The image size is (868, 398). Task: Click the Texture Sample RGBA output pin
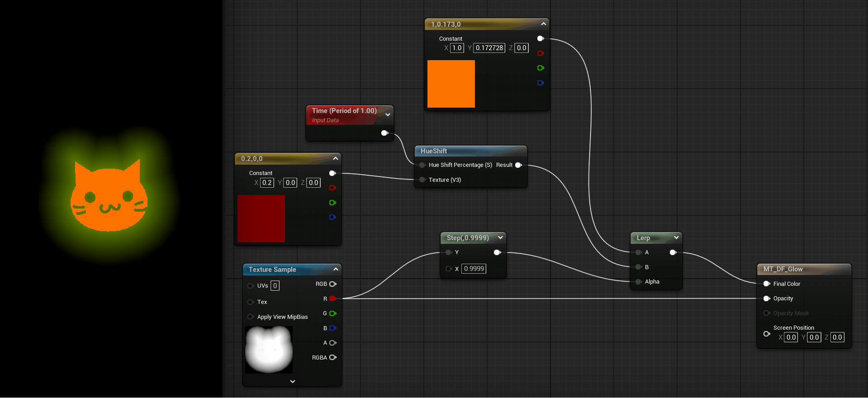coord(332,357)
